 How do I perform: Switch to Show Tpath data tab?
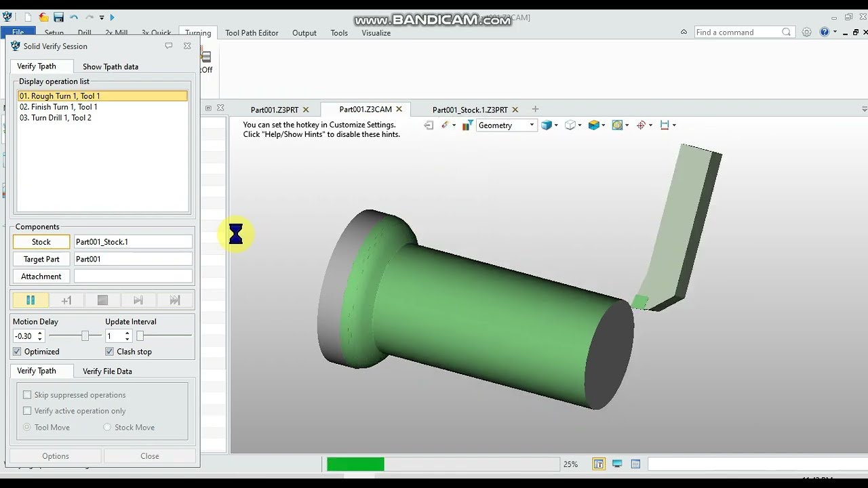tap(111, 66)
